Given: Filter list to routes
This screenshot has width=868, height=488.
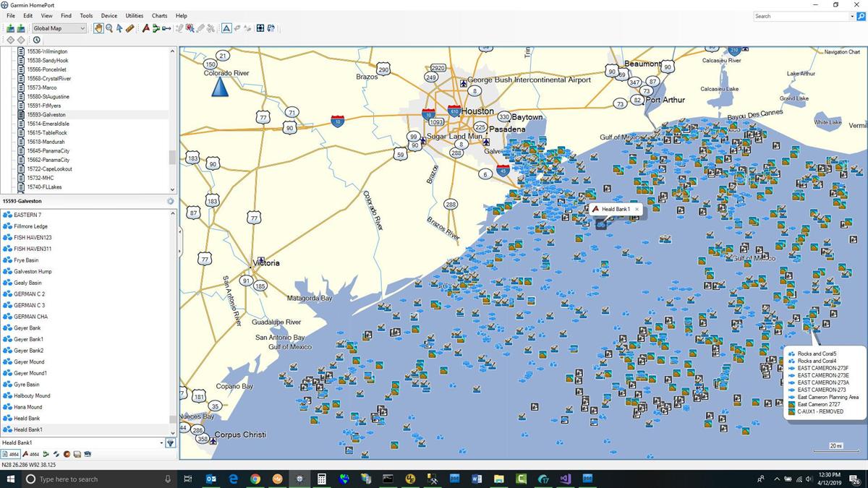Looking at the screenshot, I should [x=46, y=454].
